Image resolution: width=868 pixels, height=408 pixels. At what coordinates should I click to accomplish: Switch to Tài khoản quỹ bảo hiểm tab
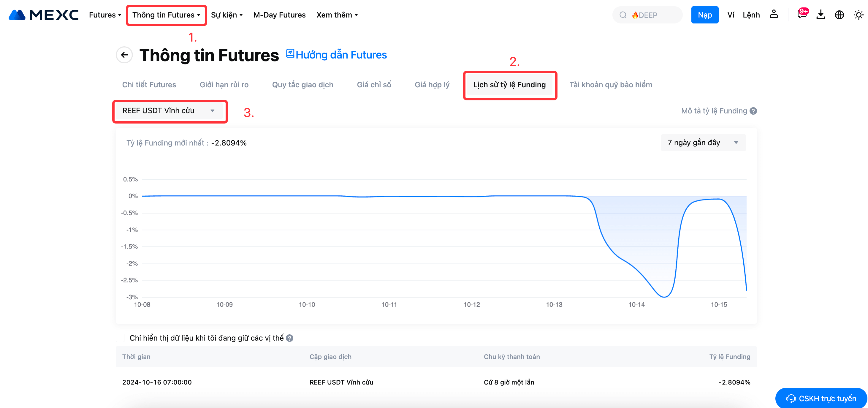click(x=610, y=85)
